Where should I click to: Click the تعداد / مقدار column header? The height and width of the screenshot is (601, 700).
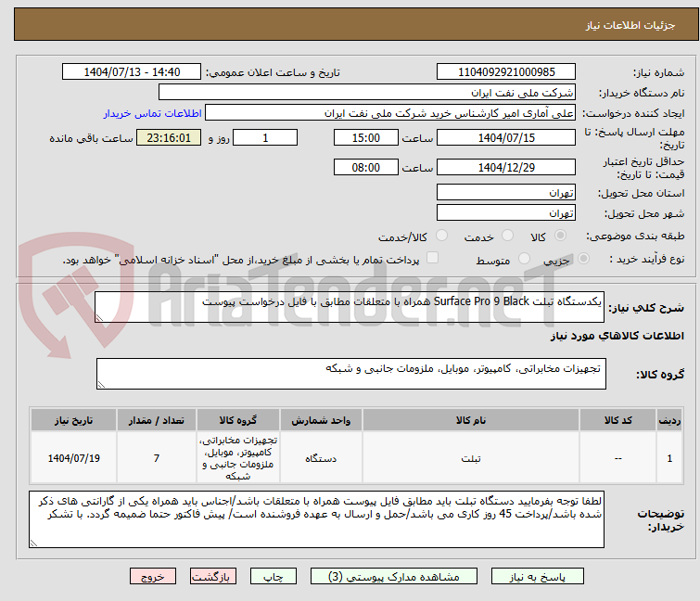click(157, 420)
